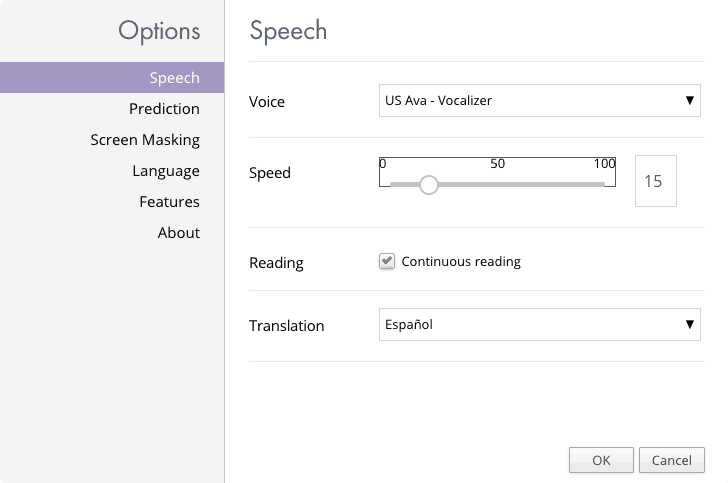Image resolution: width=728 pixels, height=483 pixels.
Task: Toggle the Continuous reading checkbox
Action: (x=387, y=261)
